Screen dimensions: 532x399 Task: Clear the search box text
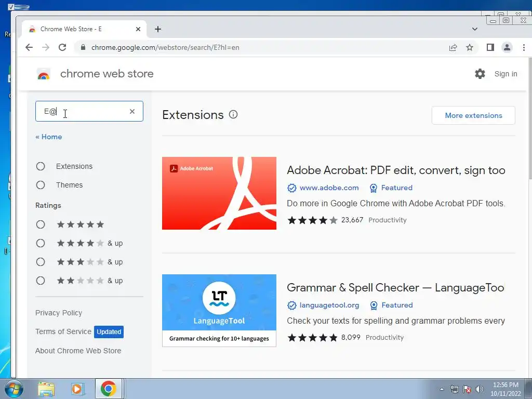pos(132,111)
